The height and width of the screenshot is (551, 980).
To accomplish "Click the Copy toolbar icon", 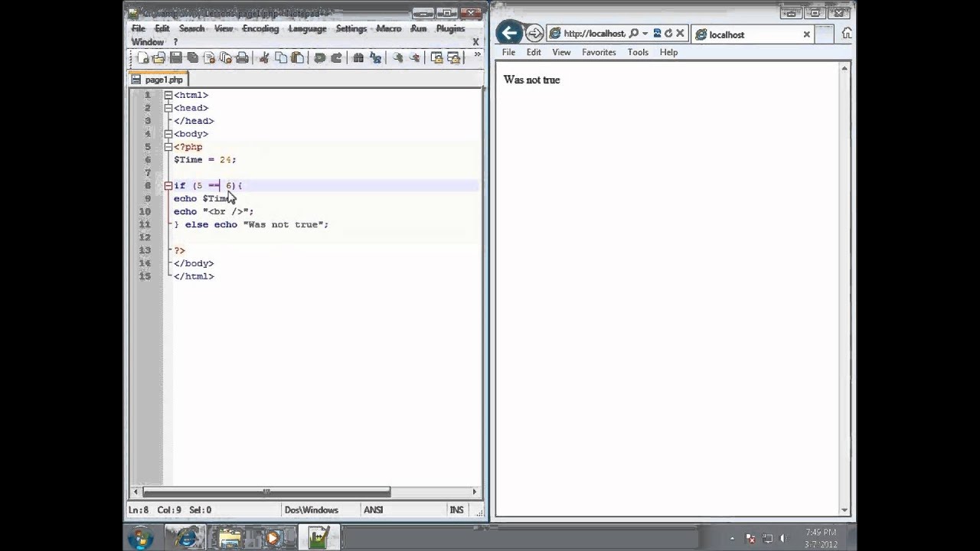I will tap(281, 58).
